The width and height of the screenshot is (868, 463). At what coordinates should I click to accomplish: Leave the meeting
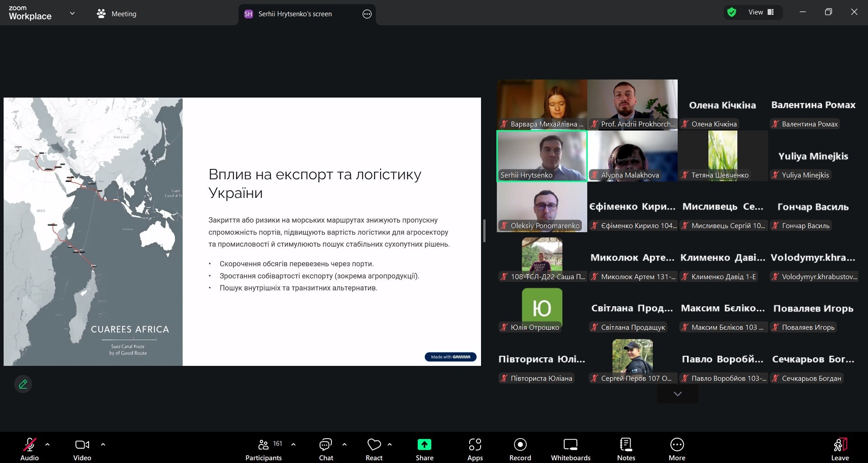pos(840,449)
